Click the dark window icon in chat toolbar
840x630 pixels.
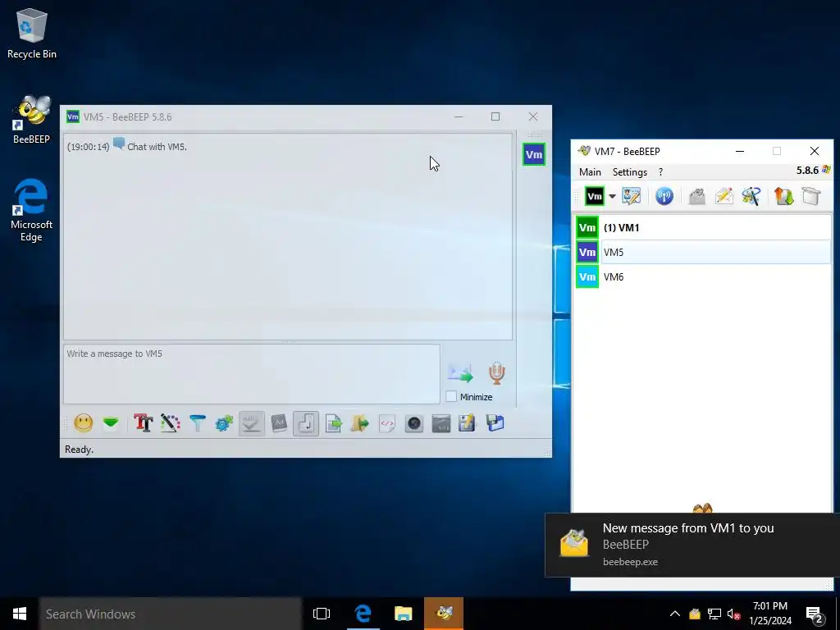441,423
